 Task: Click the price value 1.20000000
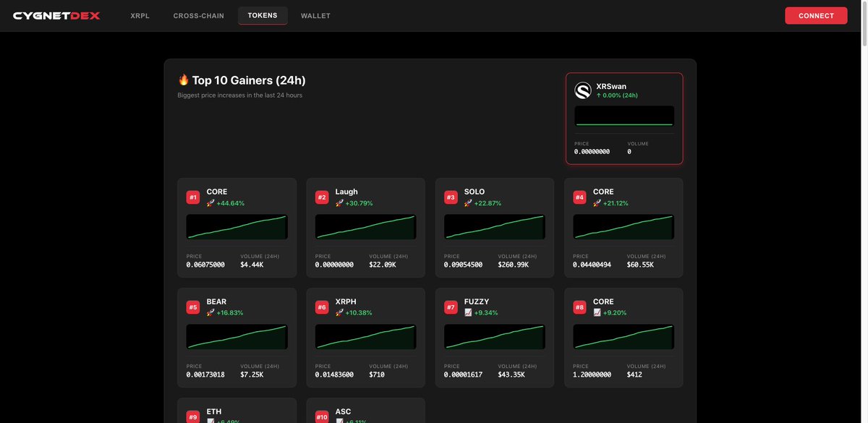pos(592,375)
